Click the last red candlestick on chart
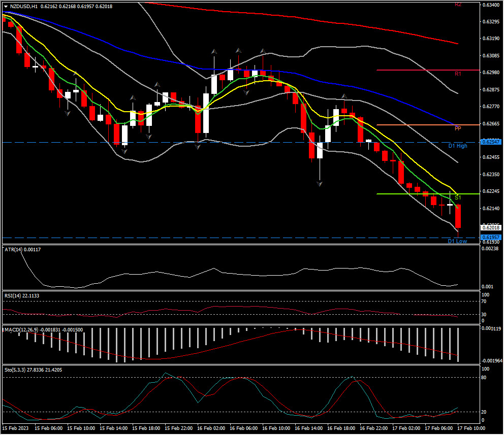Viewport: 504px width, 435px height. [x=458, y=217]
